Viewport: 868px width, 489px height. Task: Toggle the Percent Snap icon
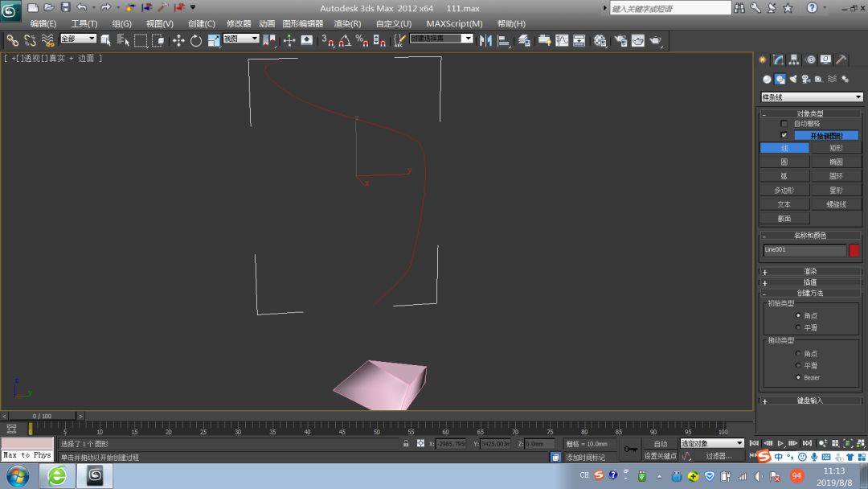coord(362,40)
